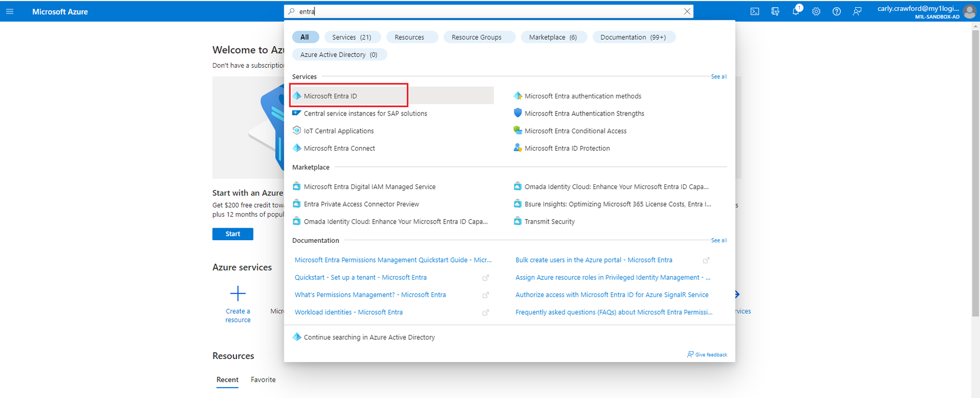Viewport: 980px width, 398px height.
Task: Open the Settings gear in the header
Action: (x=816, y=11)
